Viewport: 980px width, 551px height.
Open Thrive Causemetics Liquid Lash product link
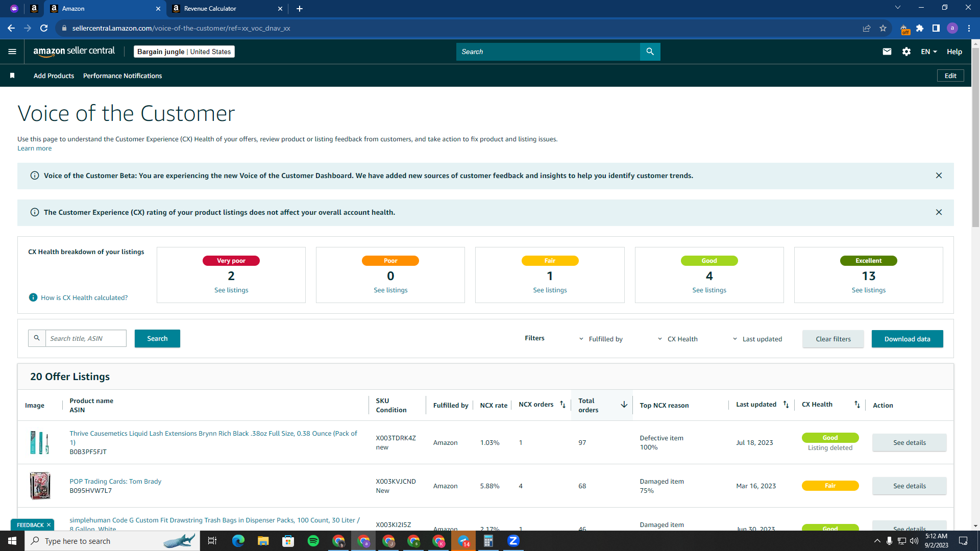tap(213, 438)
